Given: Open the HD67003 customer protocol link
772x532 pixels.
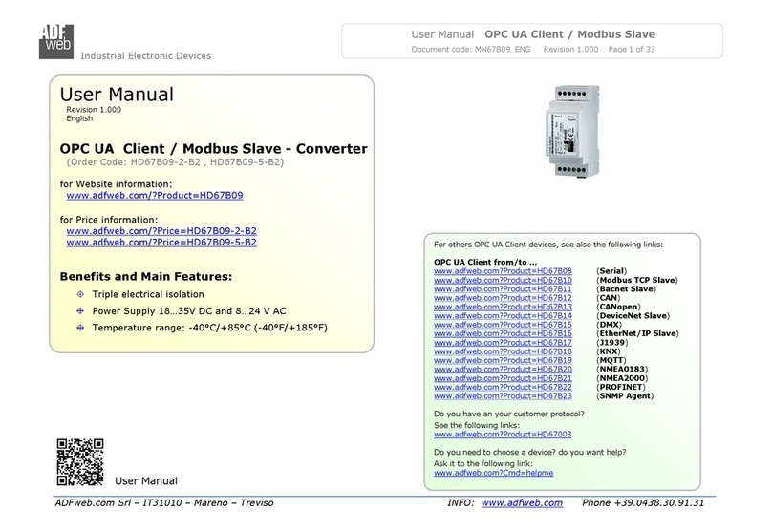Looking at the screenshot, I should [503, 435].
